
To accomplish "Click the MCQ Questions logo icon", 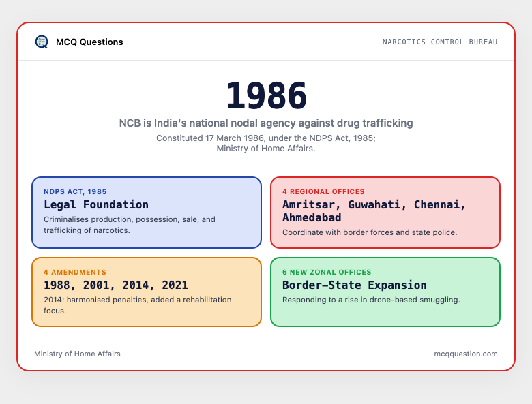I will [x=42, y=42].
